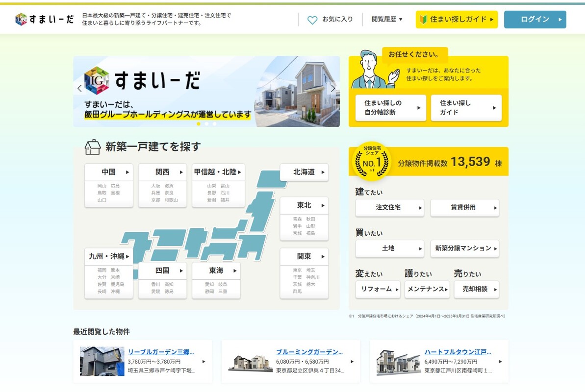The width and height of the screenshot is (585, 392).
Task: Click arrow on ハートフルタウン江戸 card
Action: 501,362
